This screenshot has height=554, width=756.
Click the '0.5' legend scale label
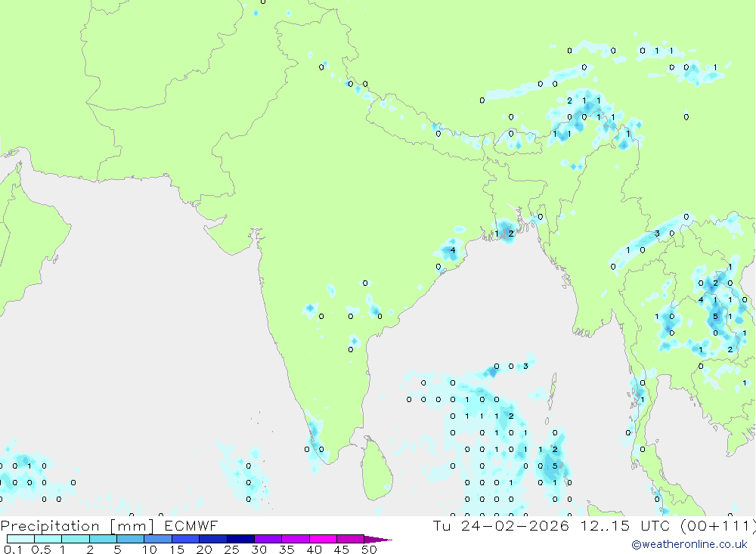pyautogui.click(x=41, y=549)
